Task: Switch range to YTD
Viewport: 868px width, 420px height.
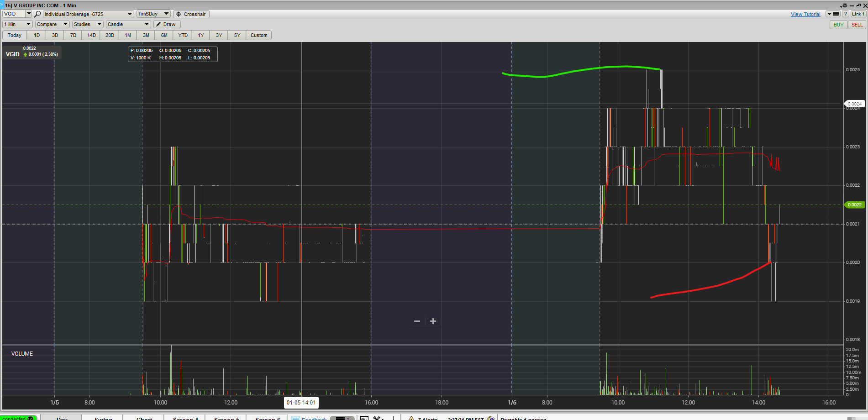Action: pyautogui.click(x=183, y=35)
